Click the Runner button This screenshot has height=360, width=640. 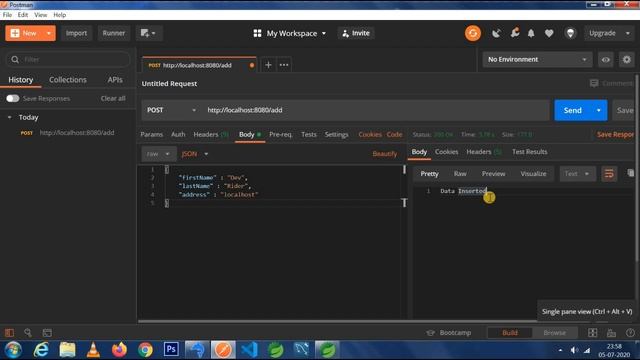click(x=113, y=33)
